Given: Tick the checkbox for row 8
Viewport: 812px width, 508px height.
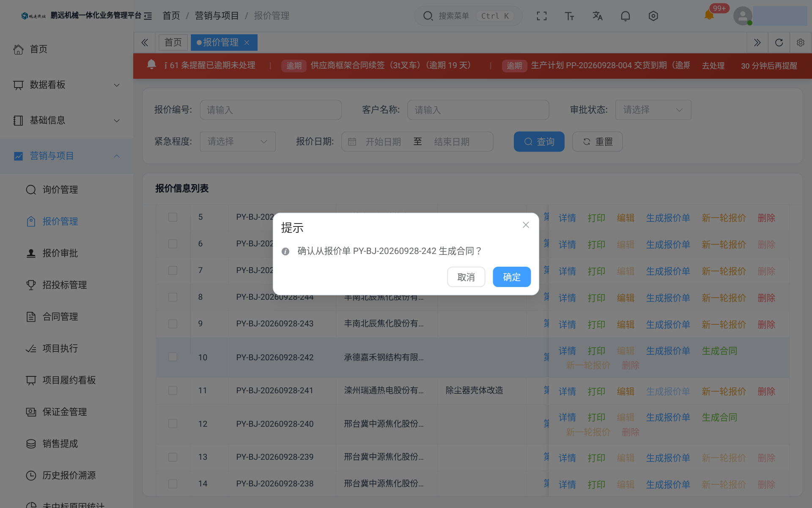Looking at the screenshot, I should (173, 297).
